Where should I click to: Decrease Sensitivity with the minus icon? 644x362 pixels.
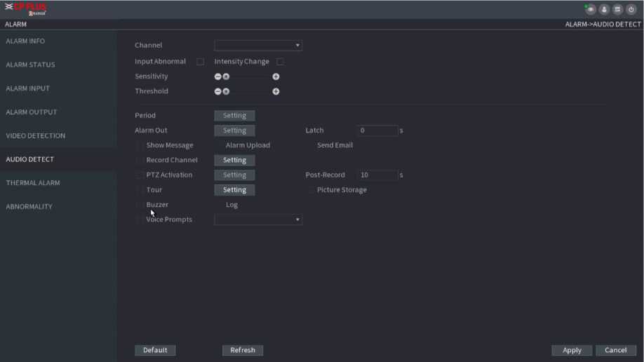tap(217, 76)
